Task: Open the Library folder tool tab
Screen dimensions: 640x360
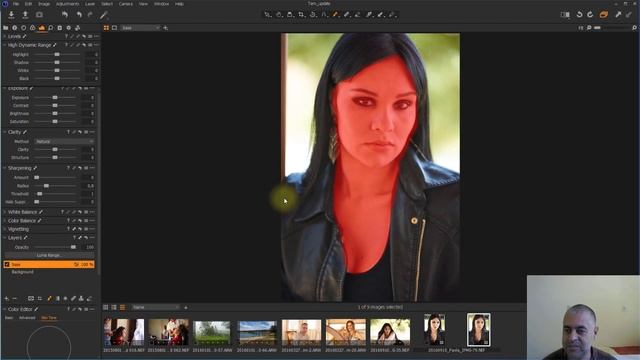Action: pyautogui.click(x=6, y=28)
